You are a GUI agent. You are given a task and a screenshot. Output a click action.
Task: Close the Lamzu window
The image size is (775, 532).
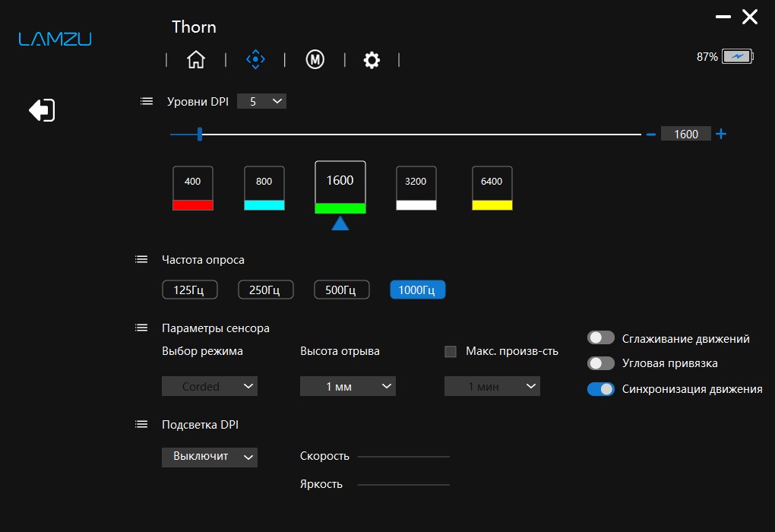point(750,17)
